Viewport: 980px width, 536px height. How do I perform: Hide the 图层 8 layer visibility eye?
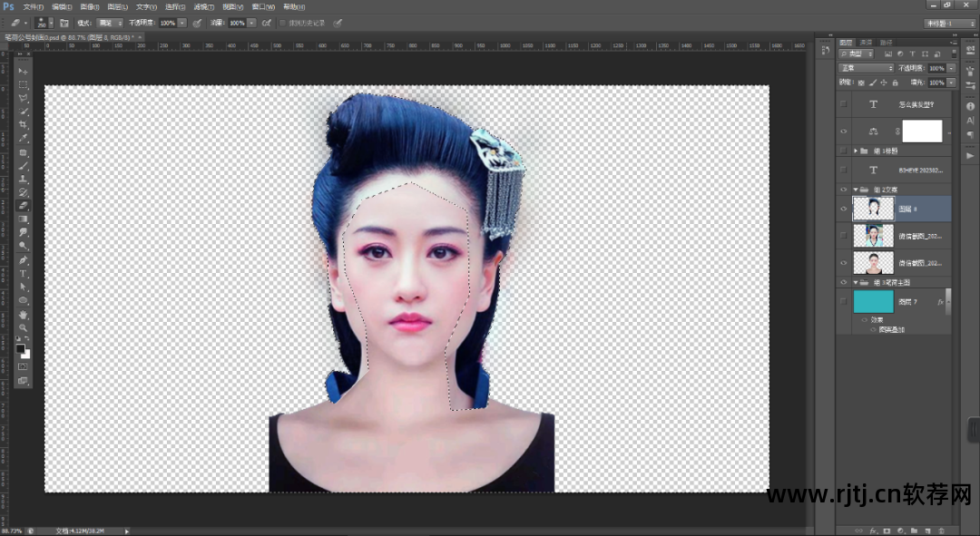click(x=844, y=210)
